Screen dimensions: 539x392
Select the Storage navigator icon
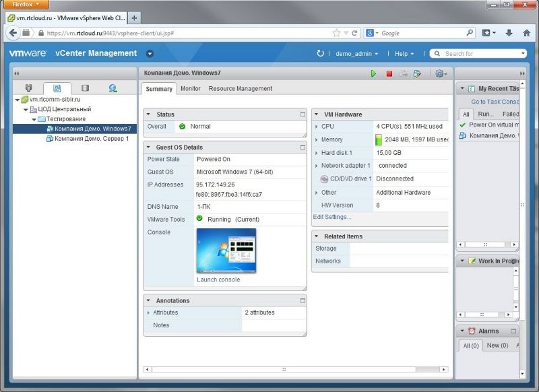coord(85,88)
